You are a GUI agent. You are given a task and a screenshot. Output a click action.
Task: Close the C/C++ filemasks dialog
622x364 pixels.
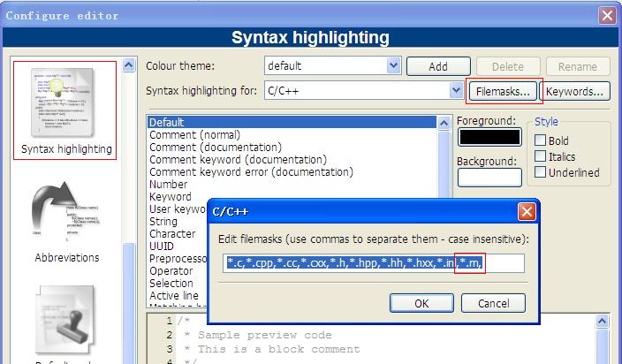527,211
